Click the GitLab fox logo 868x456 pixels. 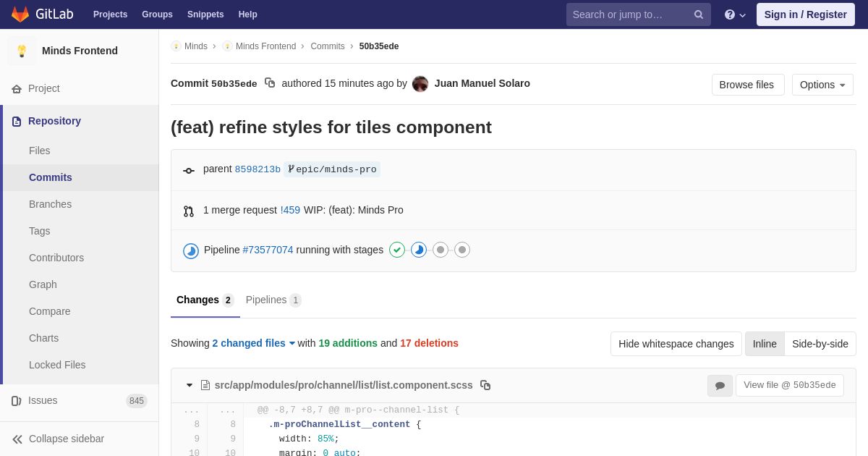(20, 14)
